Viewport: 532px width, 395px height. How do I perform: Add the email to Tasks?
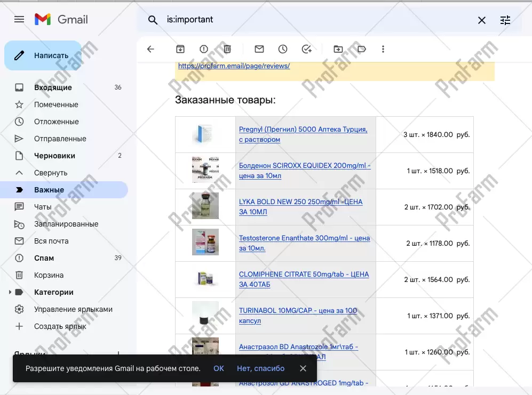[306, 49]
